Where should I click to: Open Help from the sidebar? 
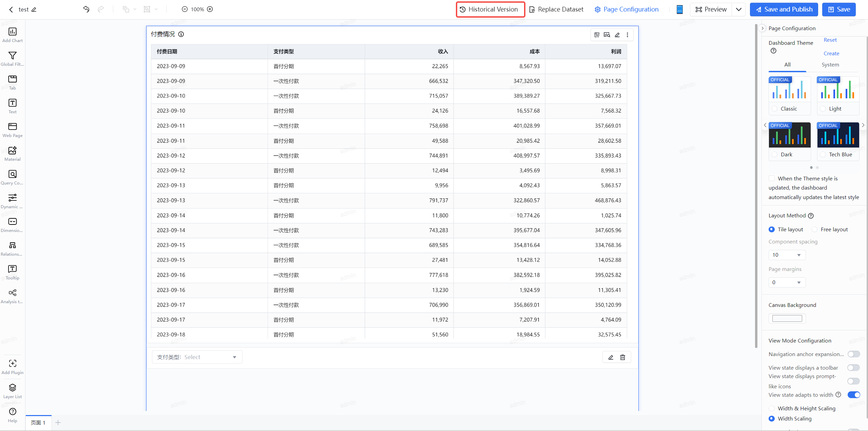coord(13,415)
